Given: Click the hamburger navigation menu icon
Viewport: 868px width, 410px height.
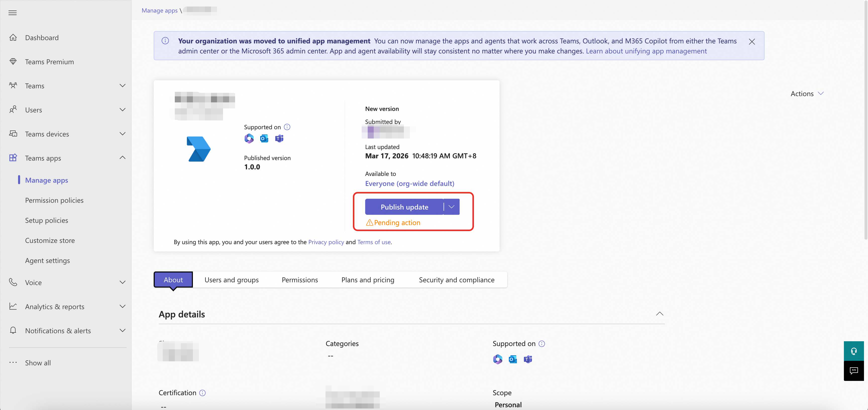Looking at the screenshot, I should [13, 13].
